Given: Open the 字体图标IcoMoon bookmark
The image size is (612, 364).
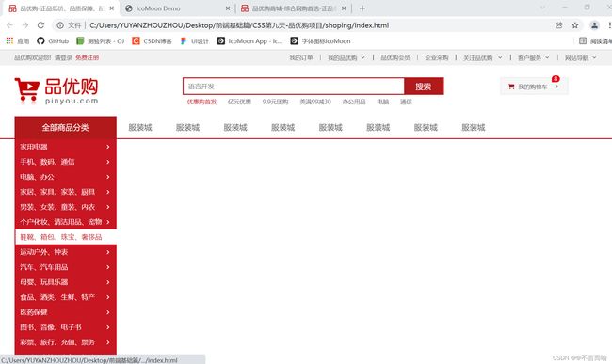Looking at the screenshot, I should [320, 41].
